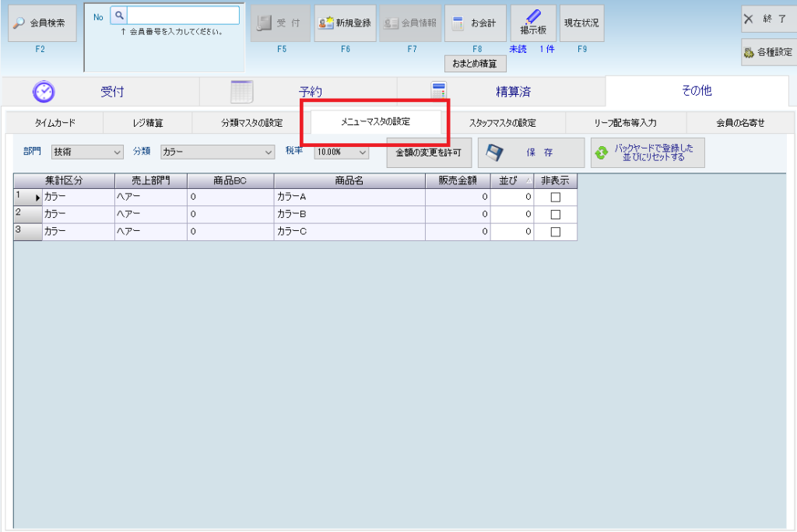Toggle 非表示 checkbox for カラーB
This screenshot has width=797, height=532.
[x=555, y=215]
